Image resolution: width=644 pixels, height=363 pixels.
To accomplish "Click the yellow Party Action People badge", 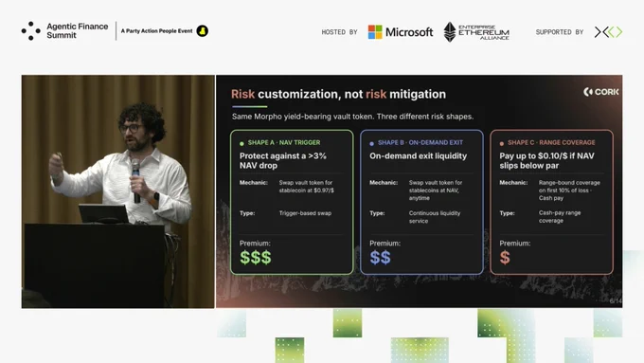I will [202, 31].
